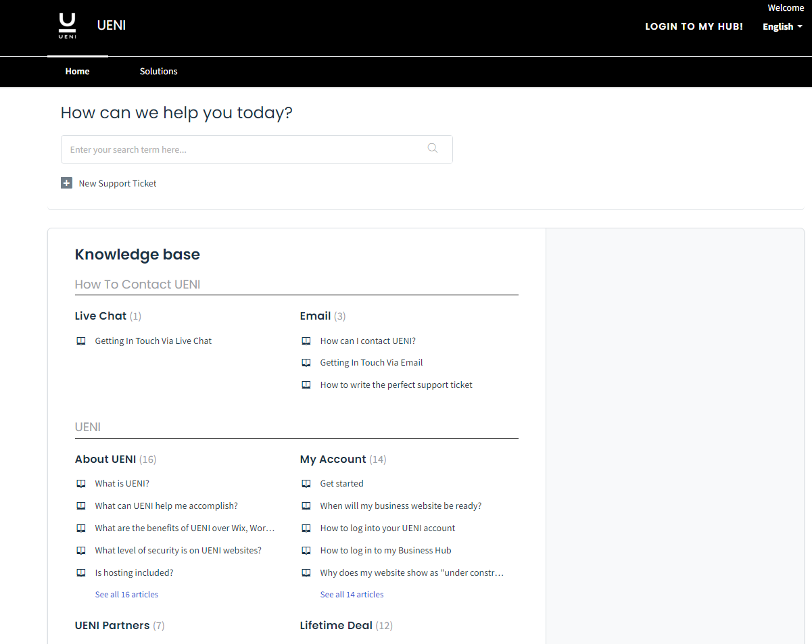Screen dimensions: 812x644
Task: Click the book icon beside Is hosting included?
Action: tap(81, 573)
